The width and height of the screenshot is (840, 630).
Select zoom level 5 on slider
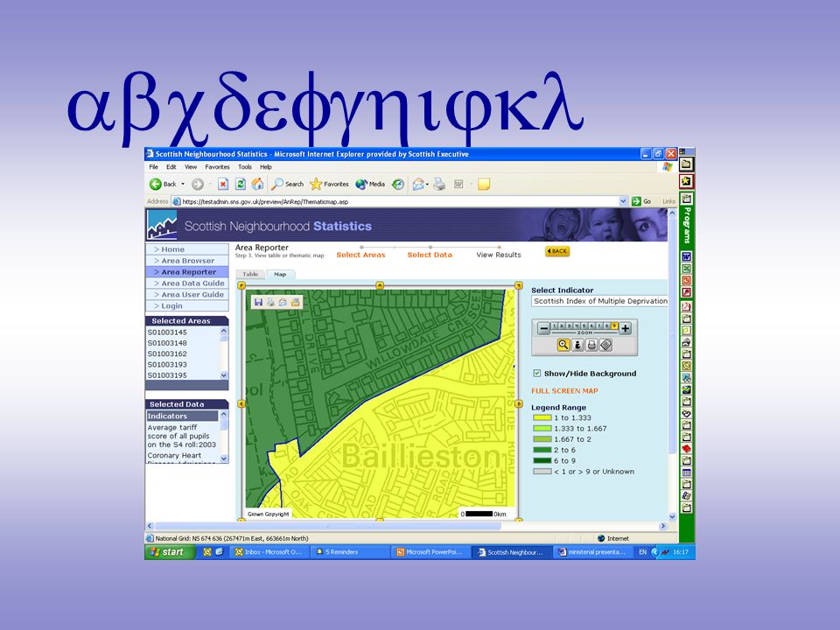[584, 325]
